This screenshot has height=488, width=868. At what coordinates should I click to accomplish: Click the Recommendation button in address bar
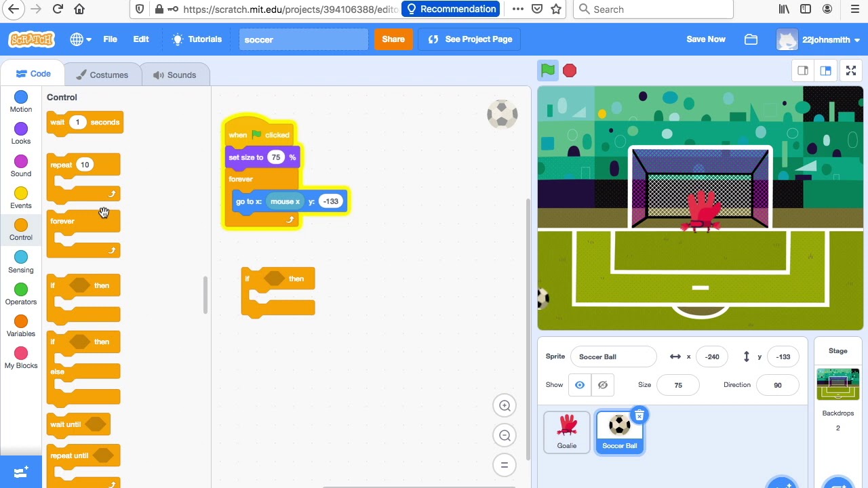[451, 9]
